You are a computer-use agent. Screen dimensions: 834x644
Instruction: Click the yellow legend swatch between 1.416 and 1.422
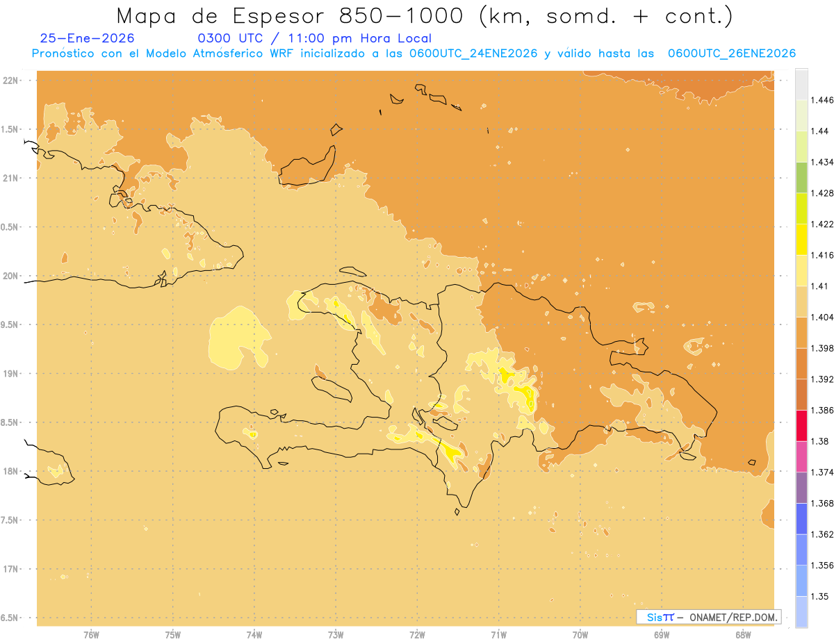pos(801,239)
